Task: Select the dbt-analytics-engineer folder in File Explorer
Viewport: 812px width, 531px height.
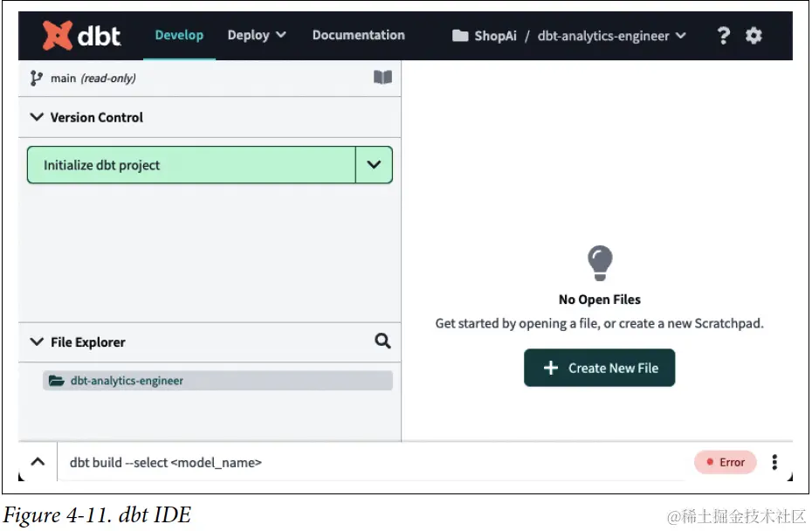Action: (217, 381)
